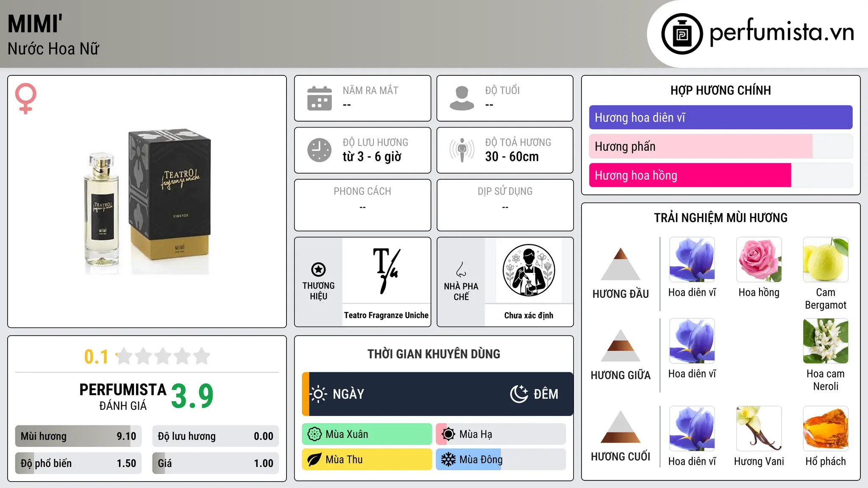Click the Năm Ra Mắt label

click(x=370, y=90)
